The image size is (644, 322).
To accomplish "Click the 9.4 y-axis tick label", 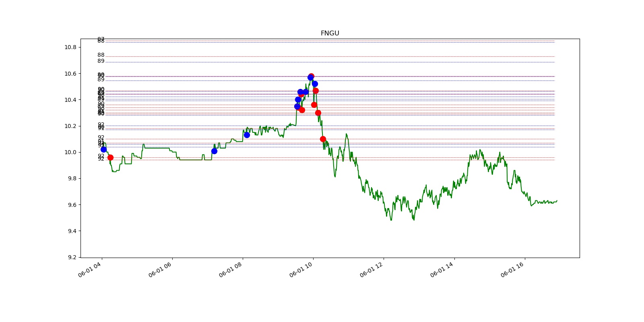I will (x=72, y=231).
